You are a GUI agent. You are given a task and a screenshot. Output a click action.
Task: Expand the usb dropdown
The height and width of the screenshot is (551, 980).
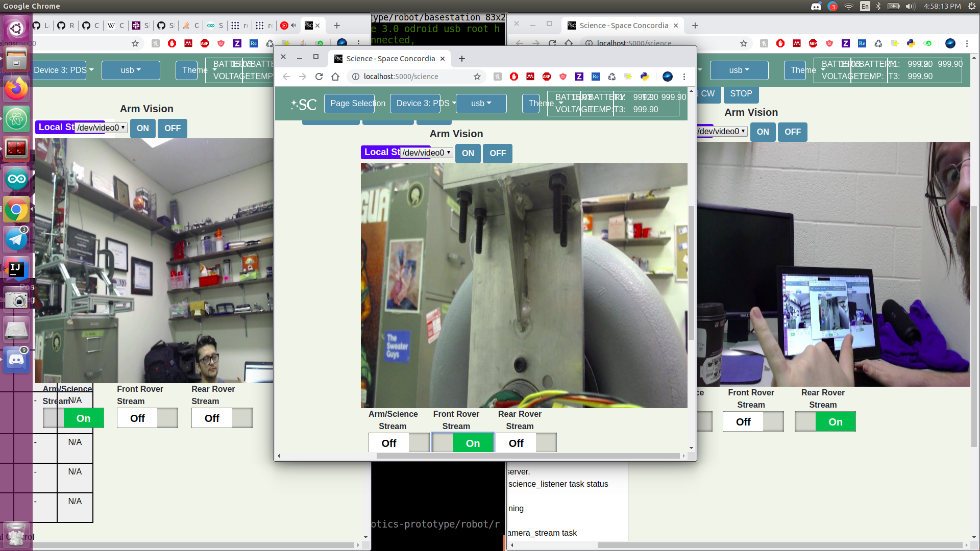tap(480, 103)
